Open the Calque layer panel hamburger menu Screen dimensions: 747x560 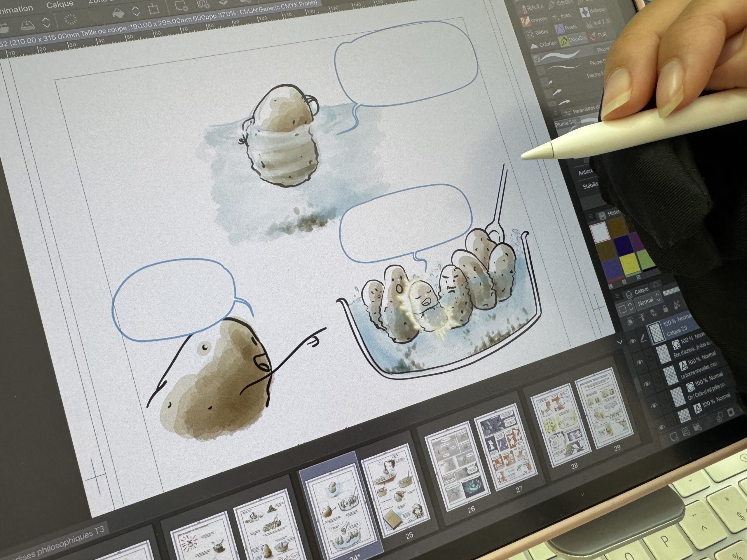point(617,296)
